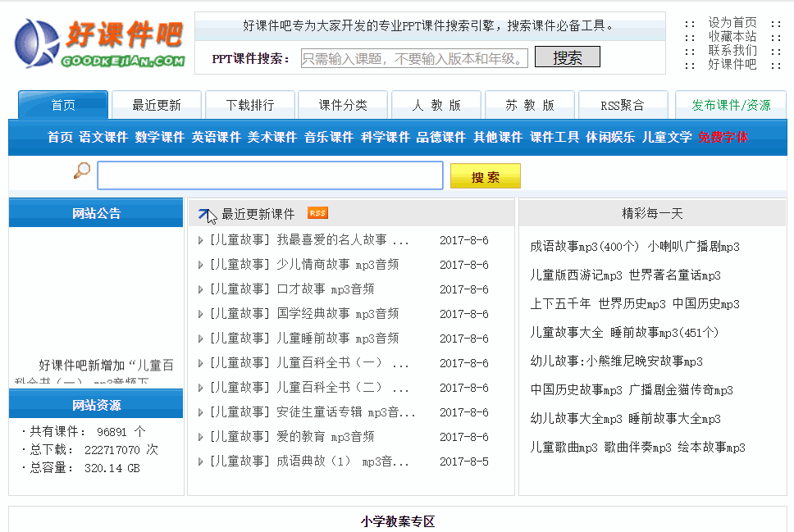Click 睡前故事mp3(451个) link
The height and width of the screenshot is (532, 794).
click(664, 333)
